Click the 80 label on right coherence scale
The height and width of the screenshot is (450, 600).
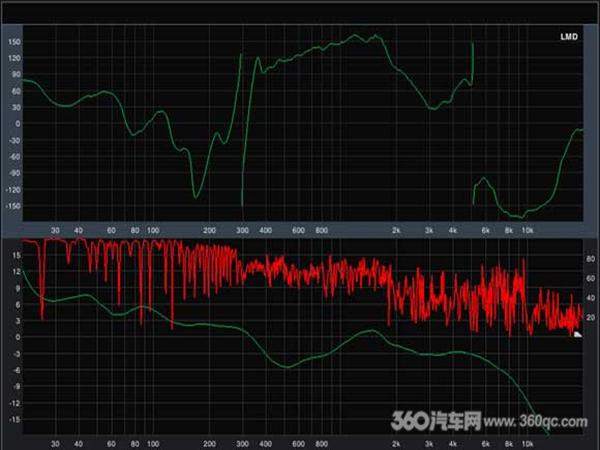[591, 258]
